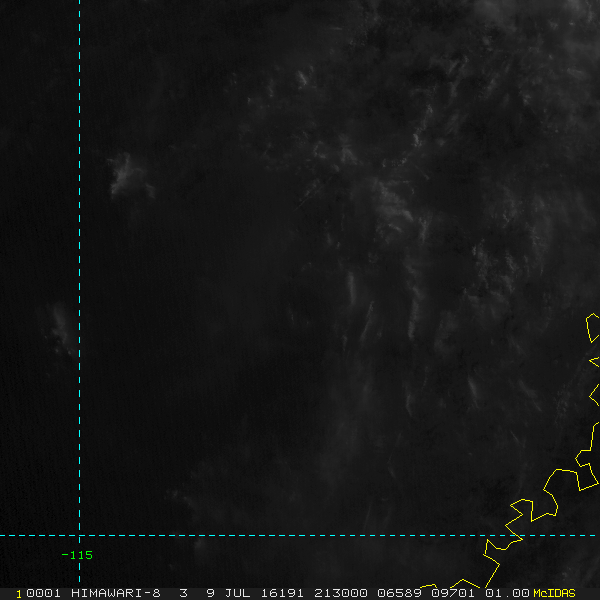
Task: Click the HIMAWARI-8 satellite name
Action: [x=116, y=593]
